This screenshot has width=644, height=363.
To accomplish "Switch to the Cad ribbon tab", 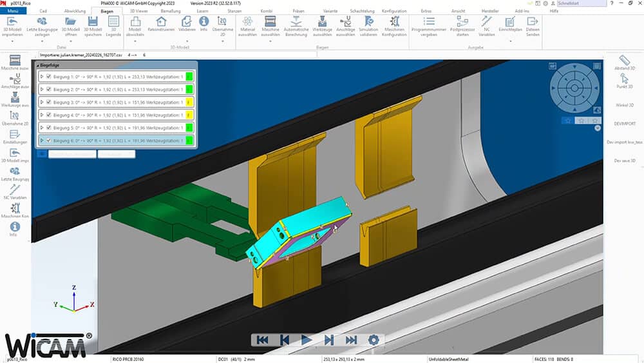I will [43, 11].
